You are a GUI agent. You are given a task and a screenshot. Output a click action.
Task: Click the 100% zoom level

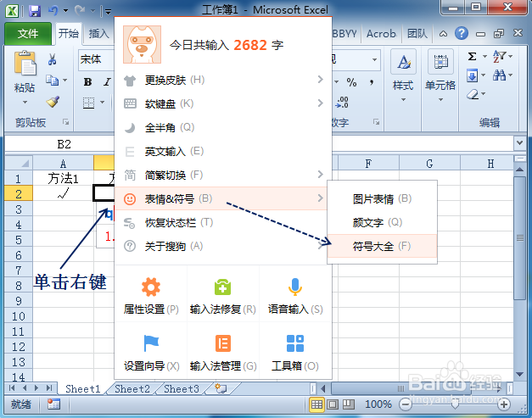pyautogui.click(x=378, y=404)
